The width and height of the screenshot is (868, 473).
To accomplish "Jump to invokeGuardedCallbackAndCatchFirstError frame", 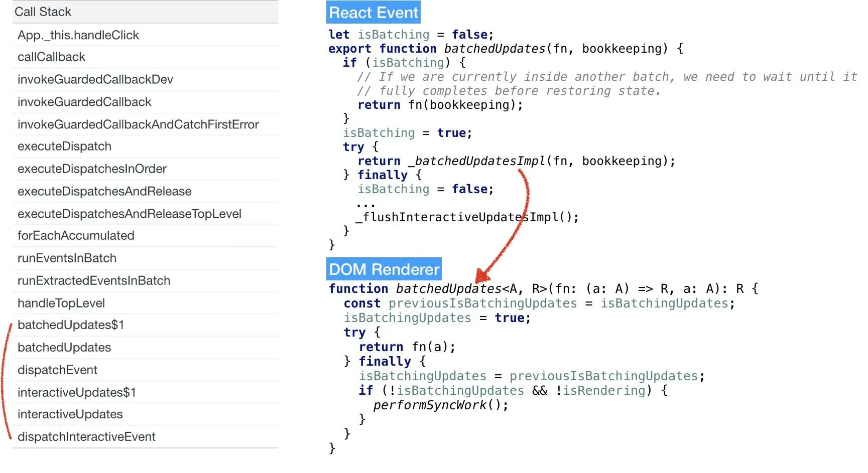I will tap(145, 124).
